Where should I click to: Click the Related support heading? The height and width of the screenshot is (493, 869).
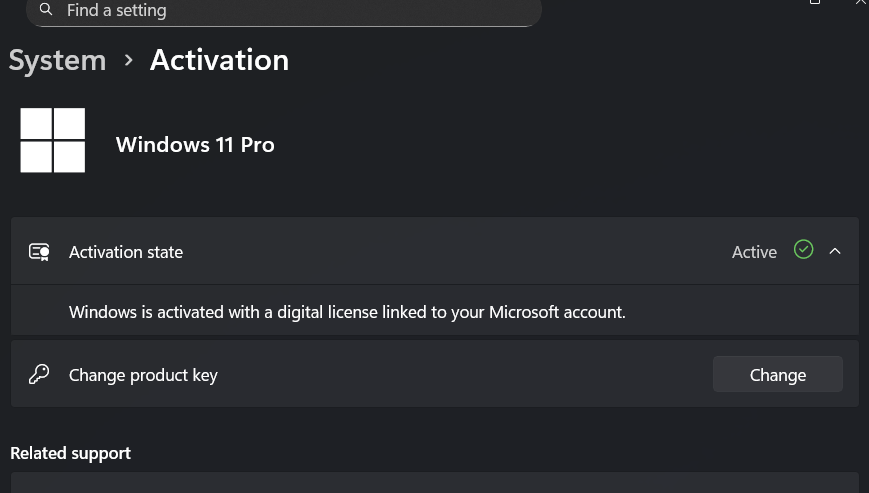pyautogui.click(x=70, y=453)
